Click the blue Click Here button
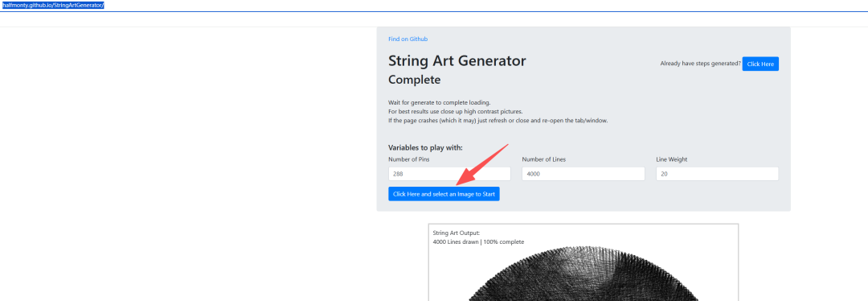This screenshot has width=868, height=301. (x=760, y=64)
